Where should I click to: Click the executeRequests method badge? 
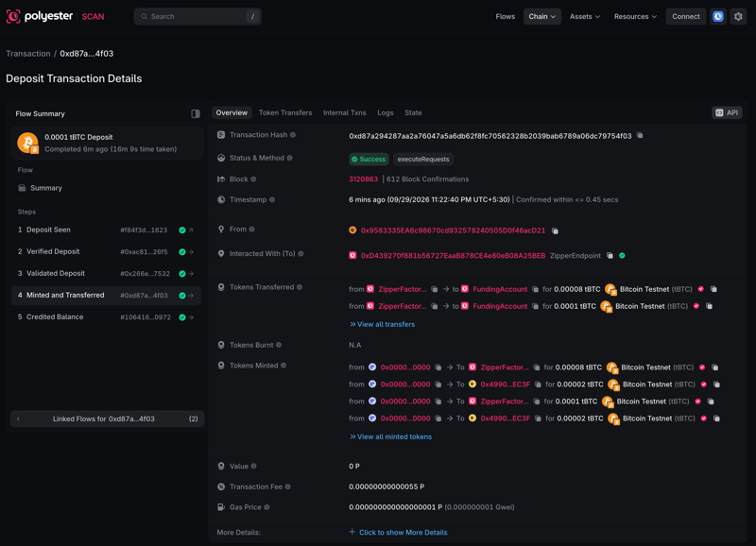(423, 159)
